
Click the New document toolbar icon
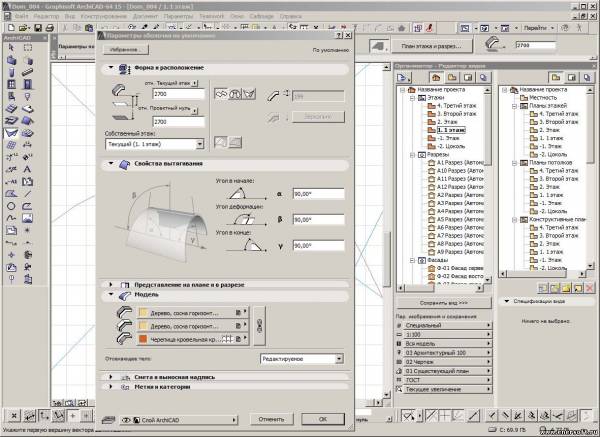point(11,28)
